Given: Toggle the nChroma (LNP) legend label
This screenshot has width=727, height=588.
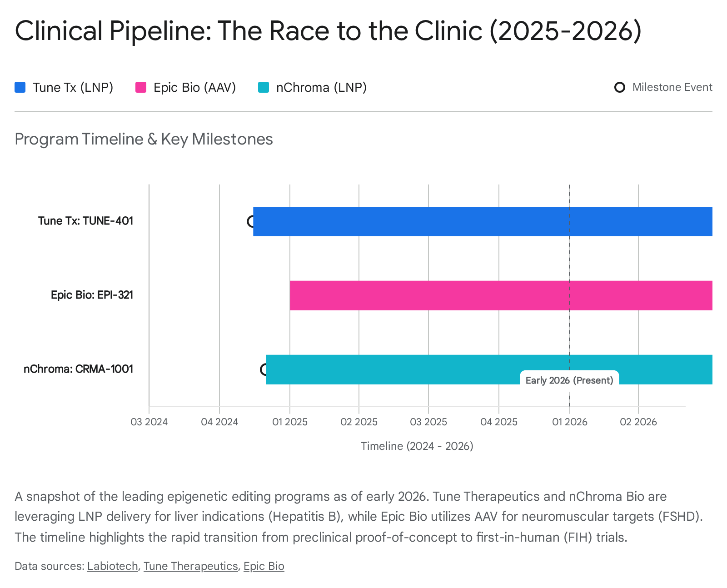Looking at the screenshot, I should coord(321,87).
